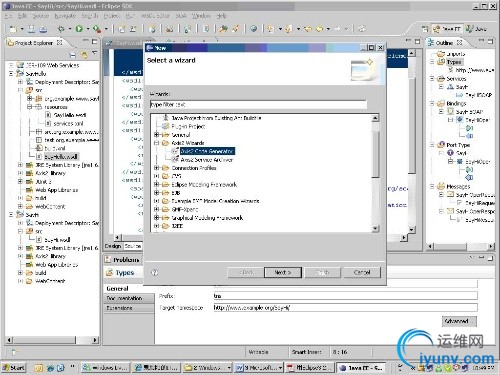
Task: Open the Navigate menu
Action: (65, 16)
